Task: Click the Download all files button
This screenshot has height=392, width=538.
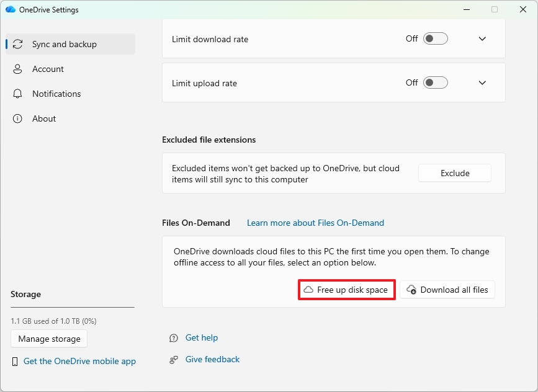Action: [447, 290]
